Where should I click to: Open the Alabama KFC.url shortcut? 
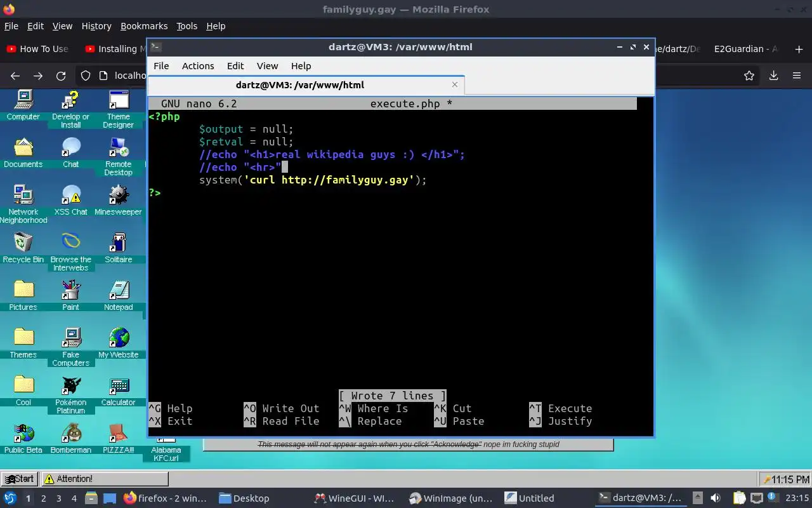(x=166, y=450)
